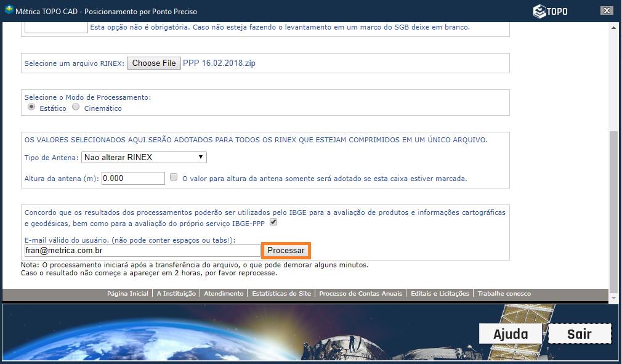Focus the user e-mail input field
The image size is (622, 364).
(x=142, y=251)
